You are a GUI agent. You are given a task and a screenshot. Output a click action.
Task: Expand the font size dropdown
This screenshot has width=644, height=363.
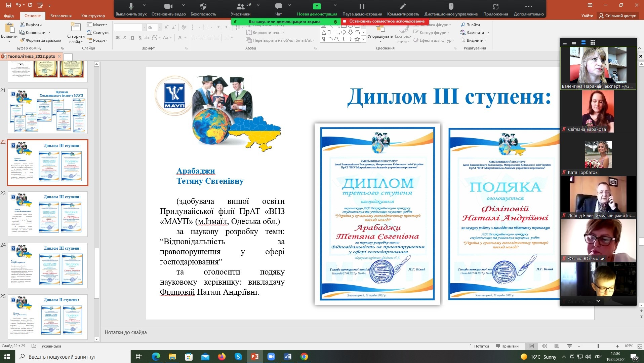tap(160, 28)
